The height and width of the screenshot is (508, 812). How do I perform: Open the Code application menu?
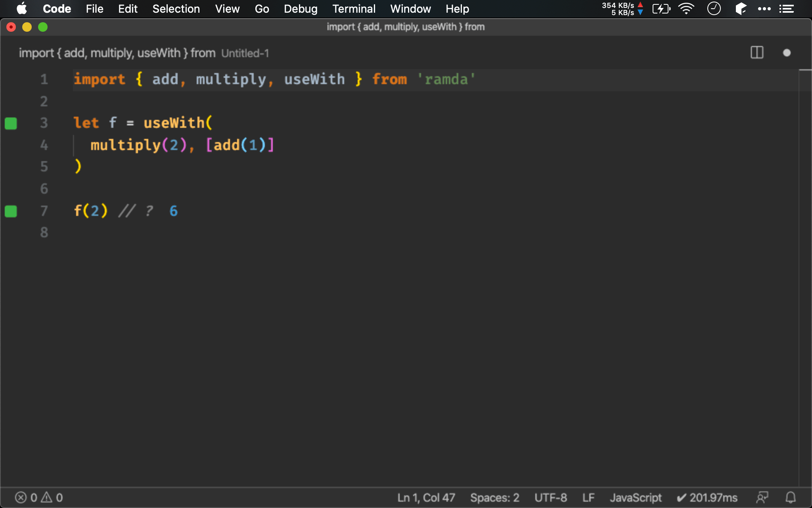tap(57, 9)
